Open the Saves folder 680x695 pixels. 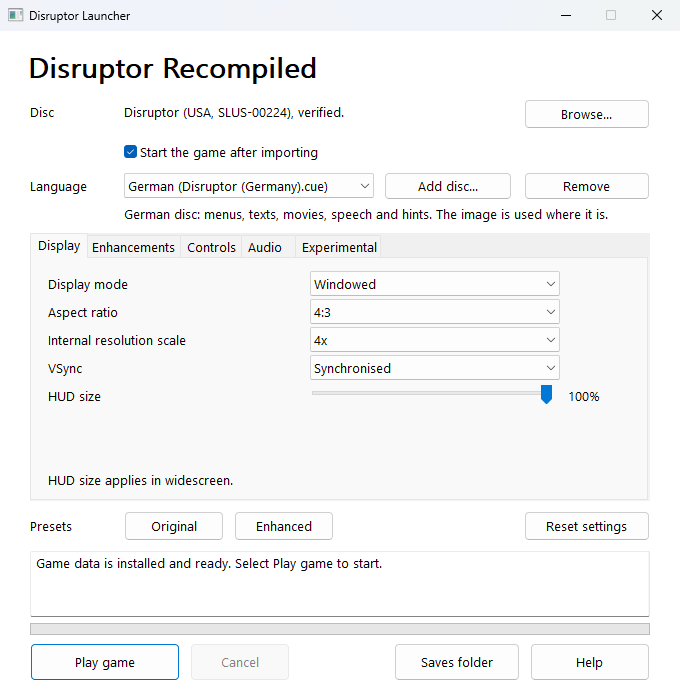tap(457, 662)
